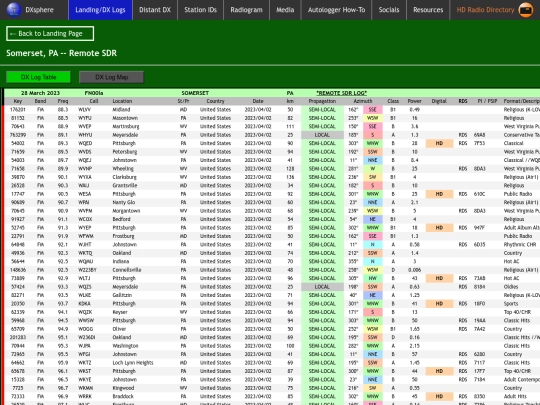Viewport: 540px width, 405px height.
Task: Go to the Media tab
Action: tap(285, 10)
